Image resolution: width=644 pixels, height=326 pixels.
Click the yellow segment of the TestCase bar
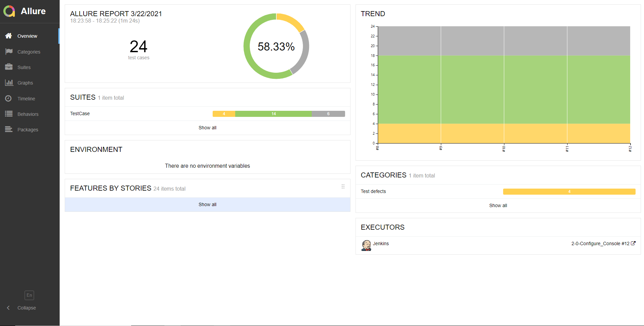click(223, 114)
